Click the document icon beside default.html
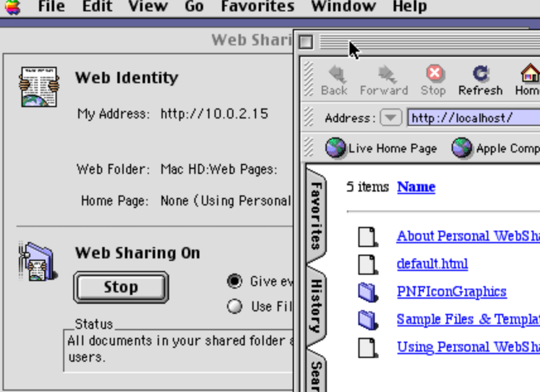 368,264
